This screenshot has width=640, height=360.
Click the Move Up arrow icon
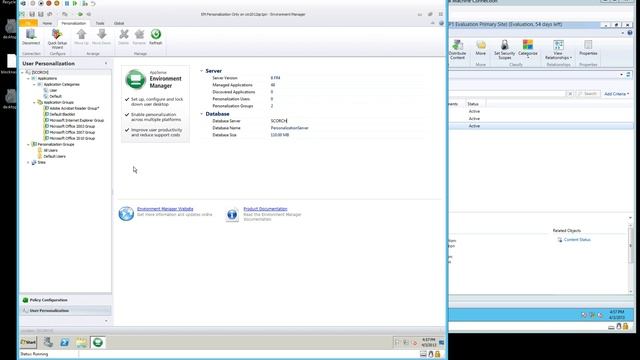click(x=81, y=35)
